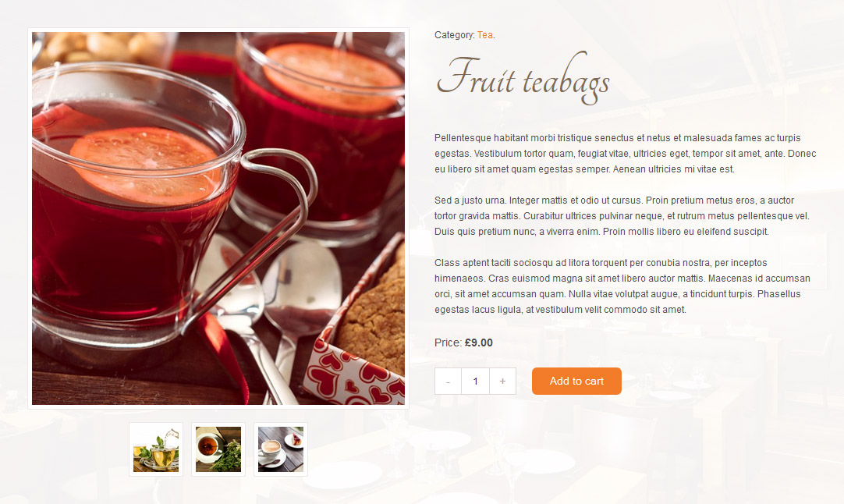844x504 pixels.
Task: Click the £9.00 price value
Action: coord(478,343)
